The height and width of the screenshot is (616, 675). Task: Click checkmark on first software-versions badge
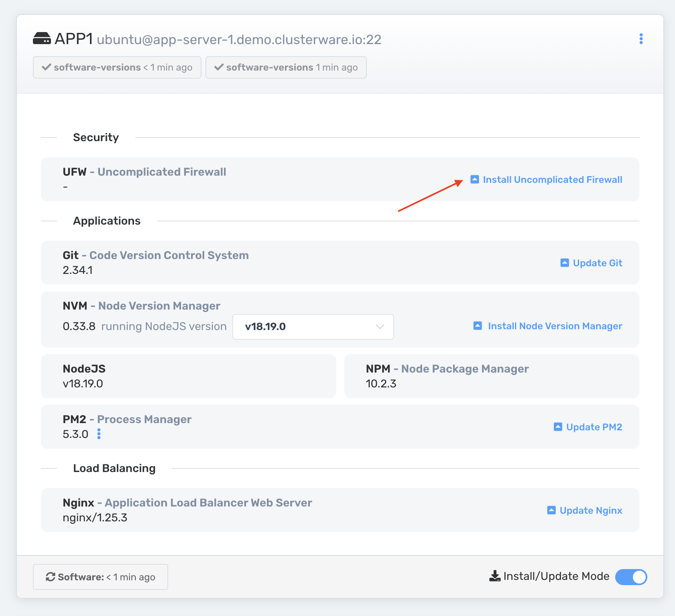coord(47,67)
